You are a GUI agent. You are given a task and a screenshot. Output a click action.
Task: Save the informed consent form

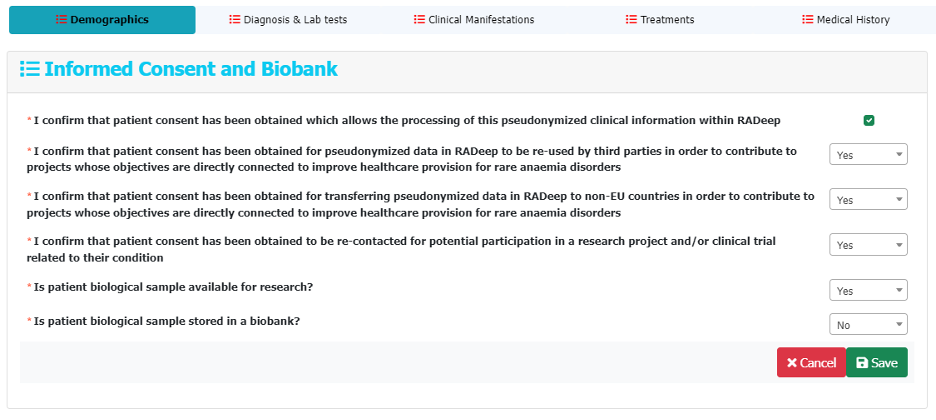[877, 363]
